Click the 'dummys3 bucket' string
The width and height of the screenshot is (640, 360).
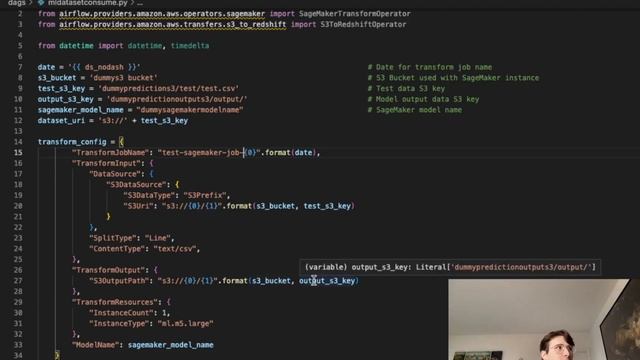coord(123,78)
